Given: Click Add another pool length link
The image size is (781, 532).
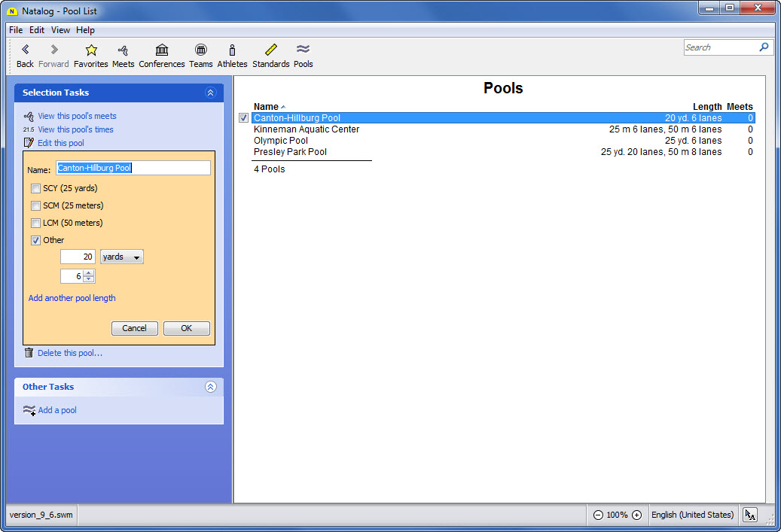Looking at the screenshot, I should click(x=72, y=298).
